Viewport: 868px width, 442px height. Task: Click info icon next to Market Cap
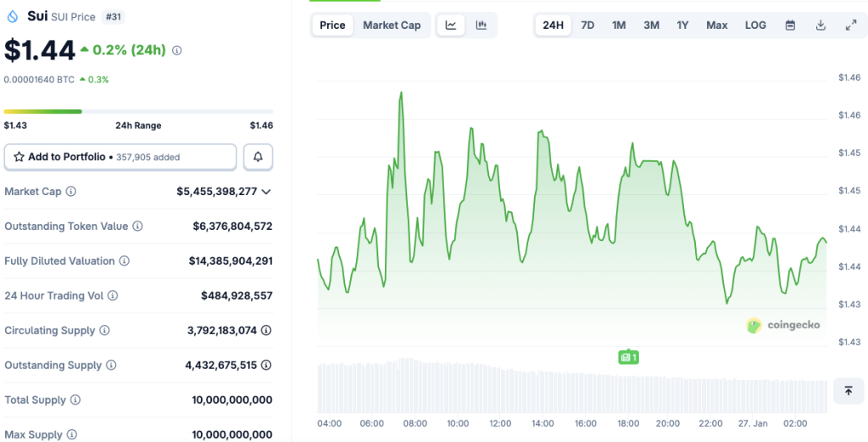pos(71,192)
